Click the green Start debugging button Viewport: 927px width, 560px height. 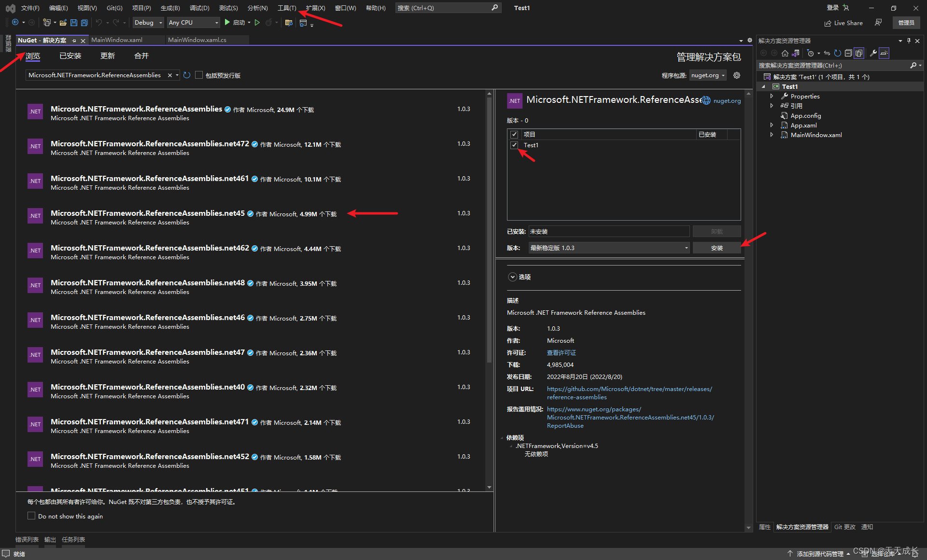pyautogui.click(x=227, y=23)
